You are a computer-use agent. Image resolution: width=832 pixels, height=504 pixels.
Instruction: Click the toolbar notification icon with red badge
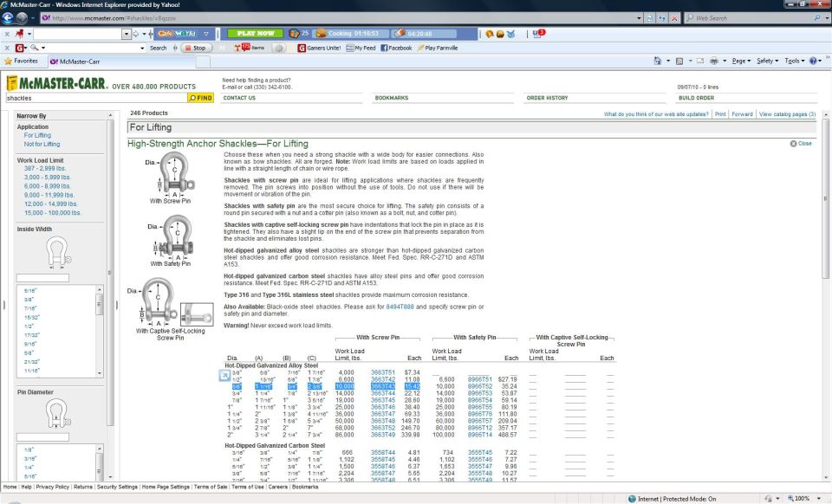pyautogui.click(x=539, y=34)
